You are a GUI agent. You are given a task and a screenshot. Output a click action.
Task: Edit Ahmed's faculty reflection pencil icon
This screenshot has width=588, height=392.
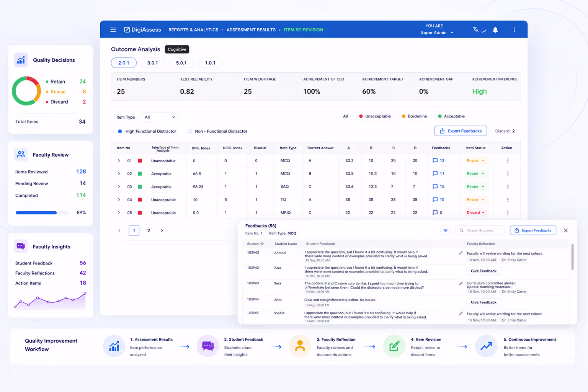click(461, 253)
